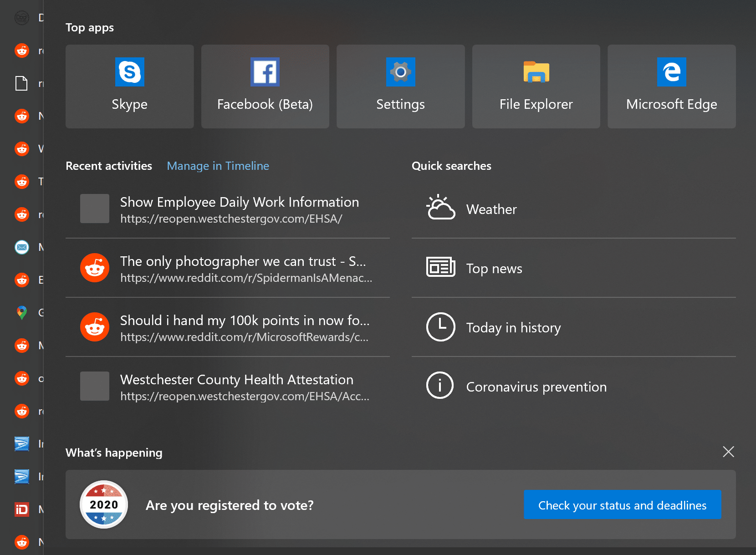Open Settings from Top apps
Screen dimensions: 756x555
point(401,87)
